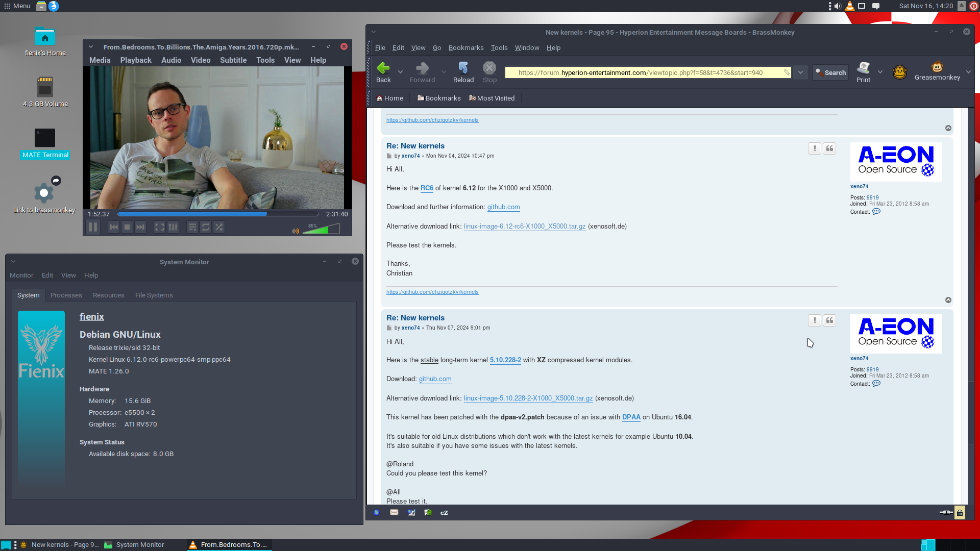Expand the Forward history dropdown arrow
This screenshot has height=551, width=980.
[444, 72]
